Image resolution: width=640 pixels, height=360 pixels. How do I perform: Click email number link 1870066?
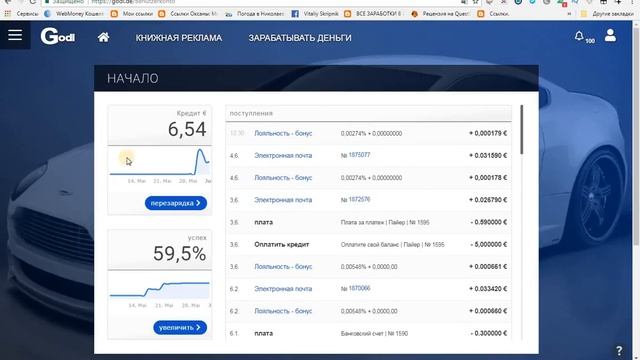coord(359,288)
